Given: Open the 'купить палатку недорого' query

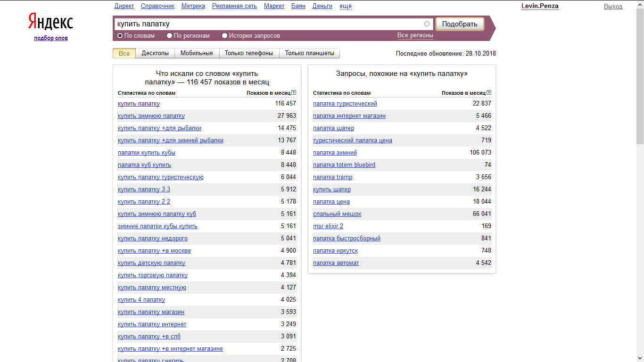Looking at the screenshot, I should [153, 239].
